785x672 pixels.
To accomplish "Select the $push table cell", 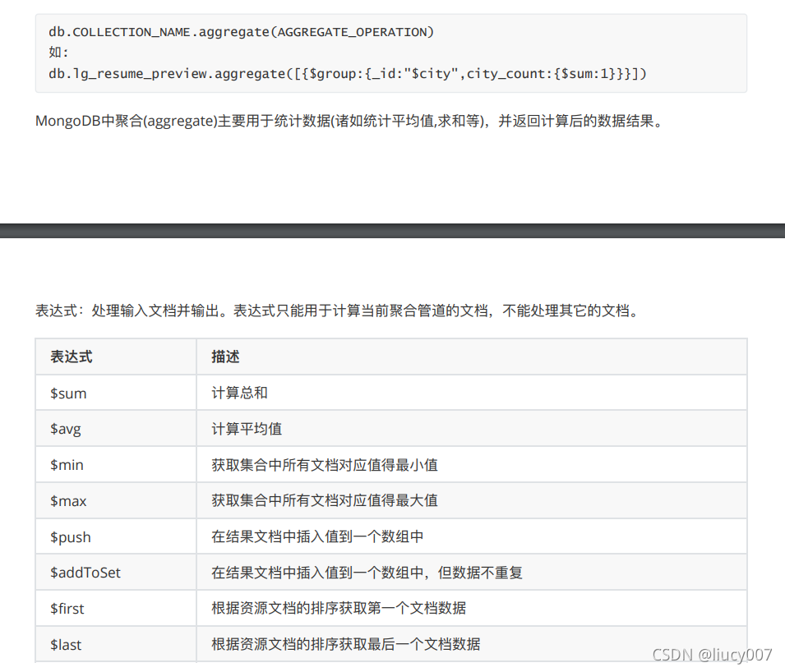I will (x=116, y=537).
